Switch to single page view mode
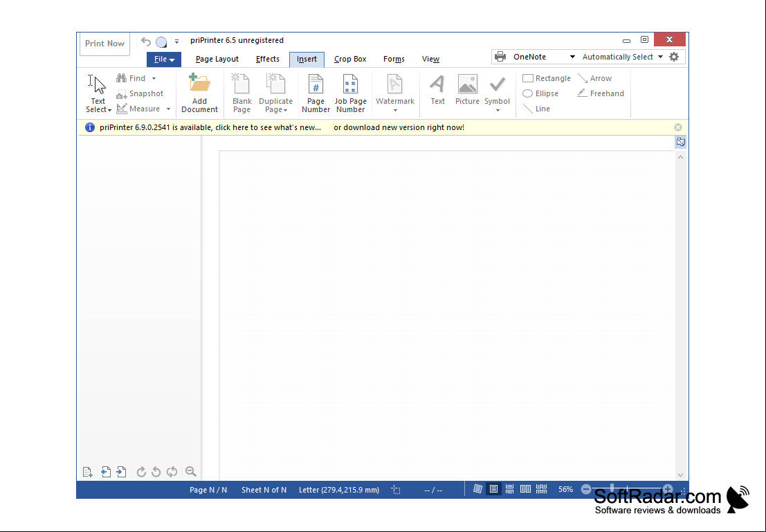 point(494,489)
